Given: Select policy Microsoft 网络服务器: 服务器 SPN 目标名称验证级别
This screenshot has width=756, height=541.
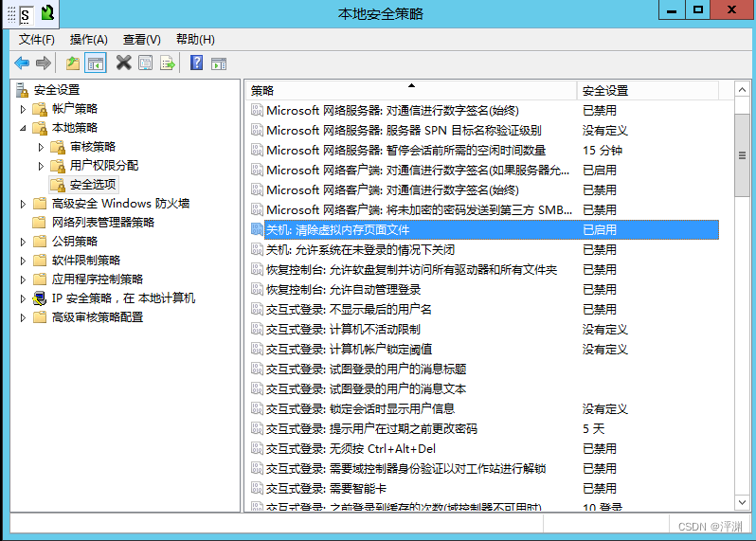Looking at the screenshot, I should (404, 131).
